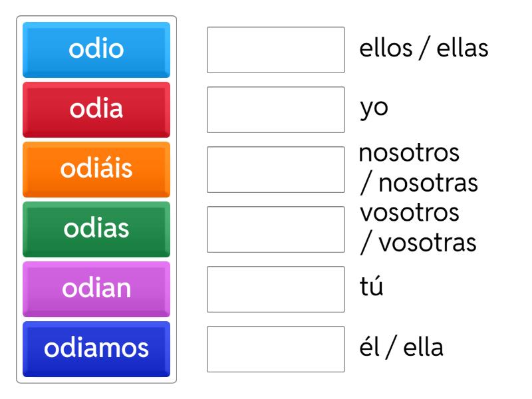Screen dimensions: 532x399
Task: Click the 'ellos / ellas' pronoun label
Action: point(424,49)
